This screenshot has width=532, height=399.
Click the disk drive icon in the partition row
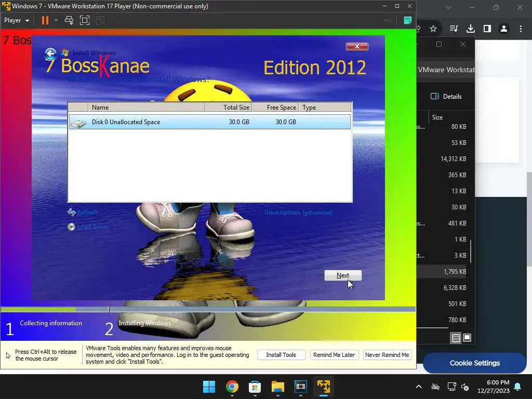[78, 124]
